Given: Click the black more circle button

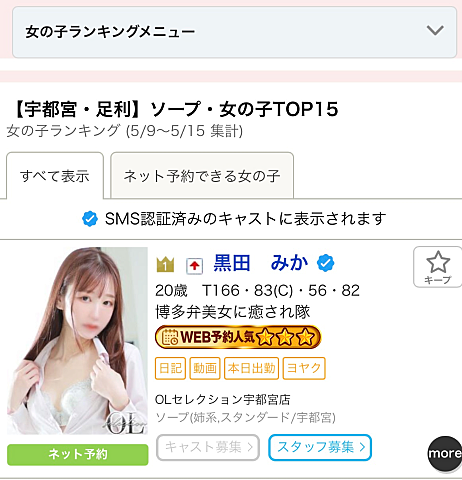Looking at the screenshot, I should pos(445,454).
